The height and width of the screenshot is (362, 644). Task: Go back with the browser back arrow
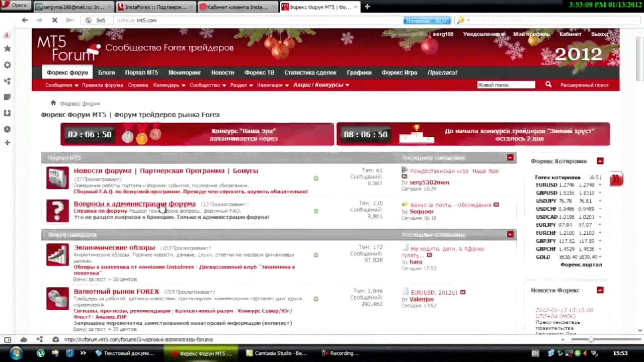(25, 20)
